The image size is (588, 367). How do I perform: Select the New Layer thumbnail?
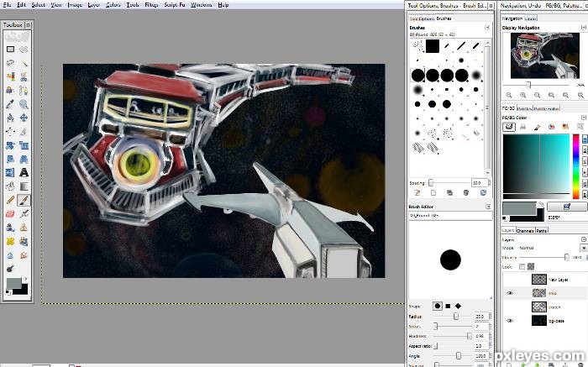tap(539, 280)
